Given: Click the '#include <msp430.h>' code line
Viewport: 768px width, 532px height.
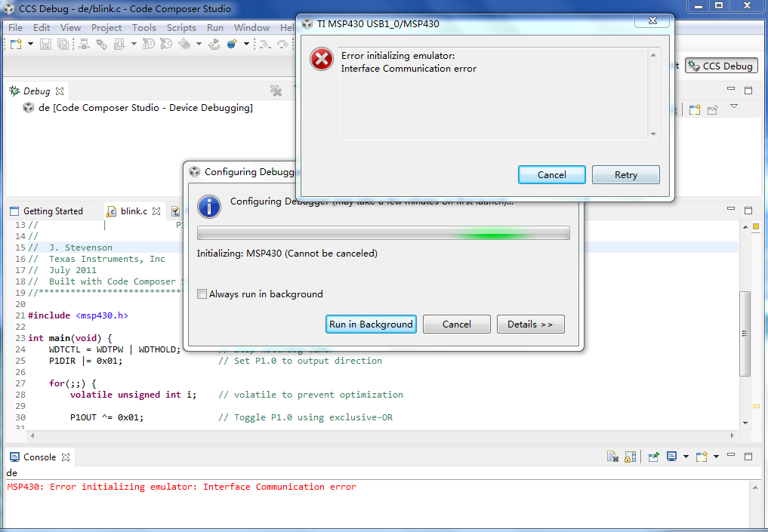Looking at the screenshot, I should (x=79, y=315).
